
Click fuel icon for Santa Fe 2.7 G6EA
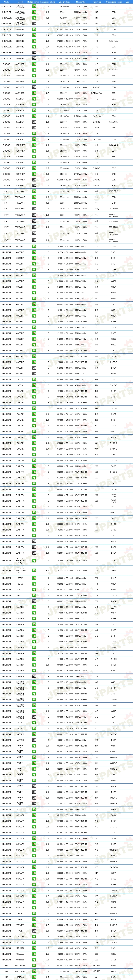tap(34, 780)
